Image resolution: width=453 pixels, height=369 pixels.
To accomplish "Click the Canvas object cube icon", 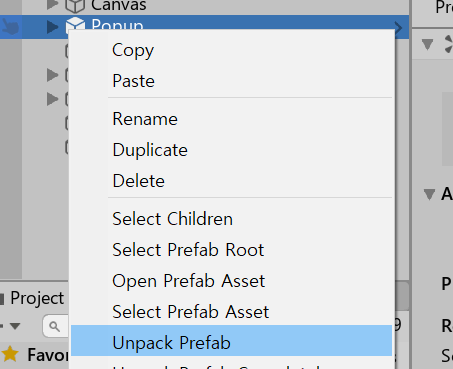I will pyautogui.click(x=75, y=5).
